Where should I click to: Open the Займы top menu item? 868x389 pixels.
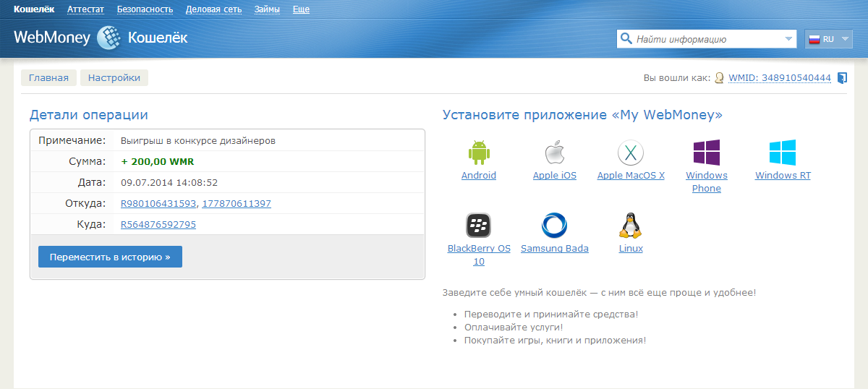[x=268, y=9]
